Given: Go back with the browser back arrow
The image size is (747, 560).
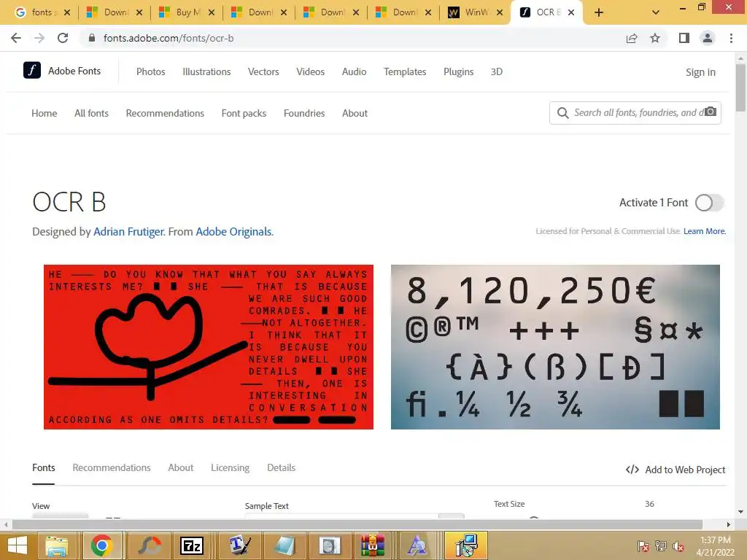Looking at the screenshot, I should 16,38.
